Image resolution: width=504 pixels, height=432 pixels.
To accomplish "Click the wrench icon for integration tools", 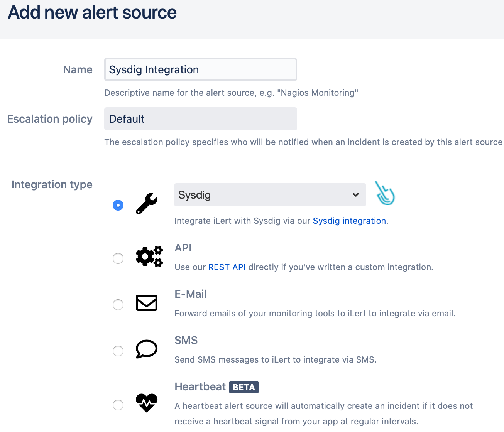I will [147, 204].
